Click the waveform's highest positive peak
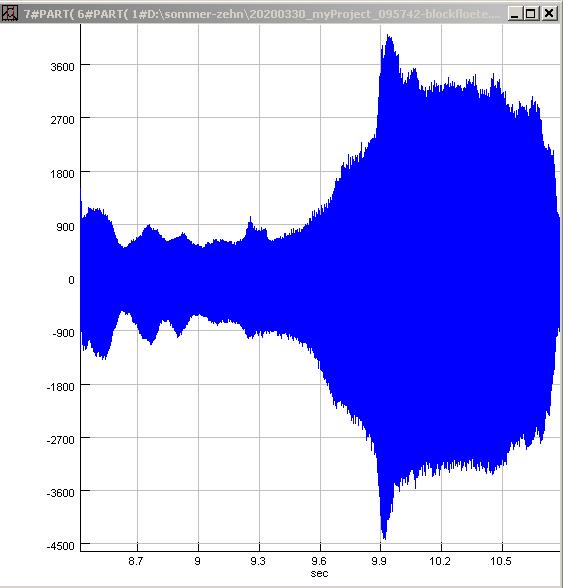 tap(389, 36)
